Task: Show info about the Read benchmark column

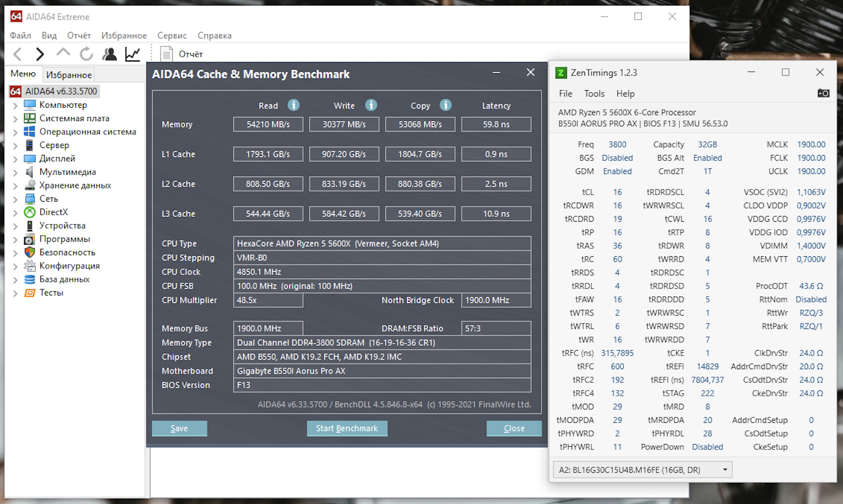Action: click(294, 105)
